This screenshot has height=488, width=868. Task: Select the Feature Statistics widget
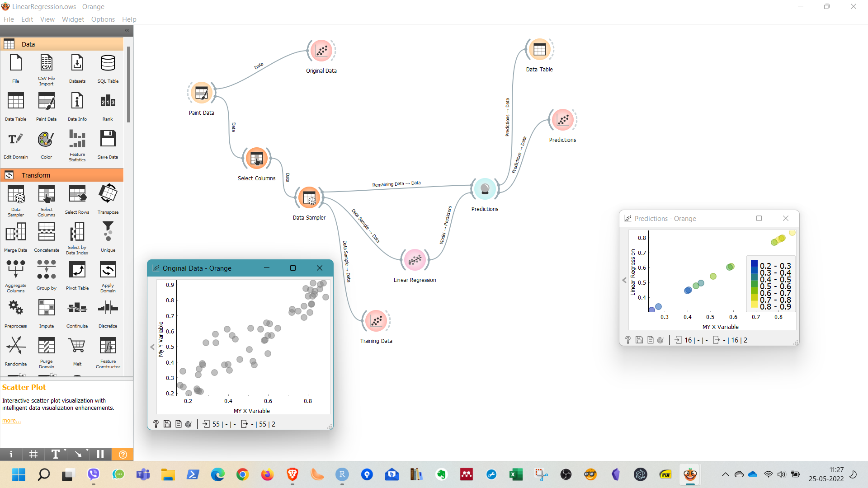pos(77,145)
